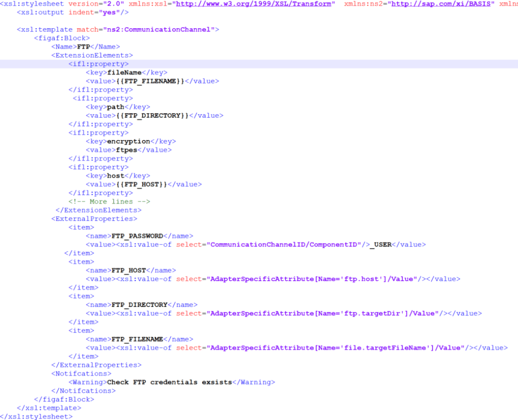Click the Check FTP credentials warning text
Viewport: 518px width, 420px height.
click(169, 382)
